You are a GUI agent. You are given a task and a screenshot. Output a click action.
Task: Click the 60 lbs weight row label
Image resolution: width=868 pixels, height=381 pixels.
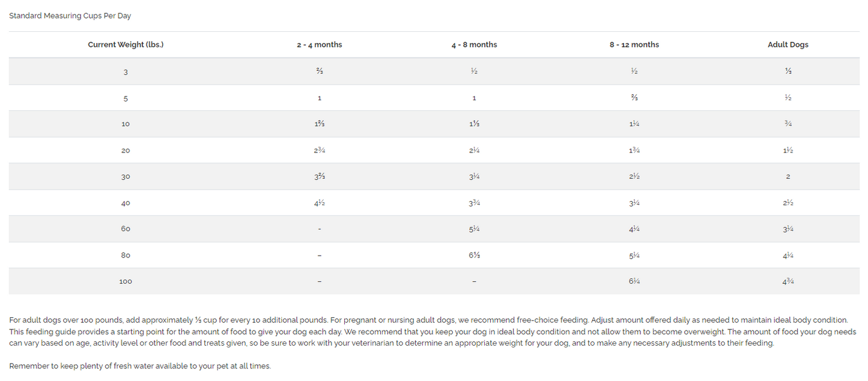pos(126,229)
